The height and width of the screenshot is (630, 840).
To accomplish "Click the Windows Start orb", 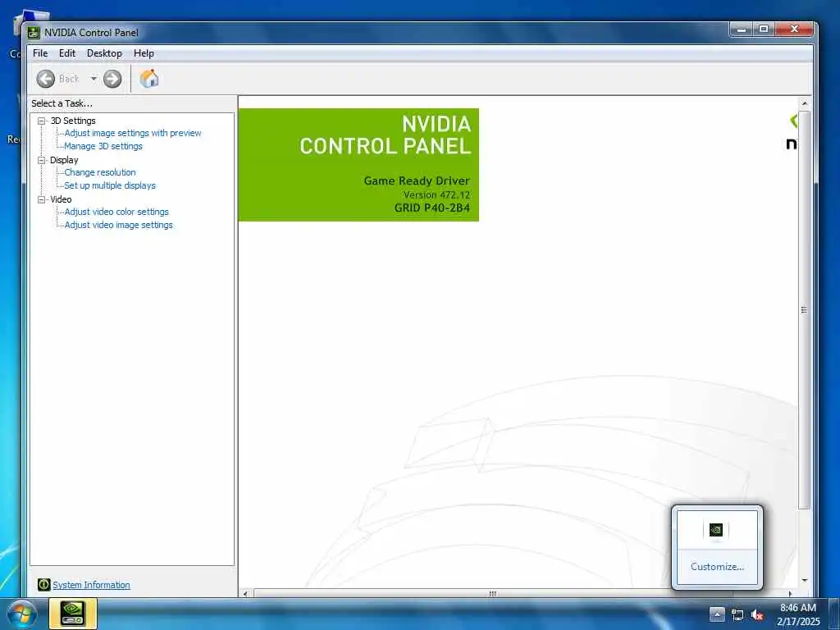I will click(22, 614).
